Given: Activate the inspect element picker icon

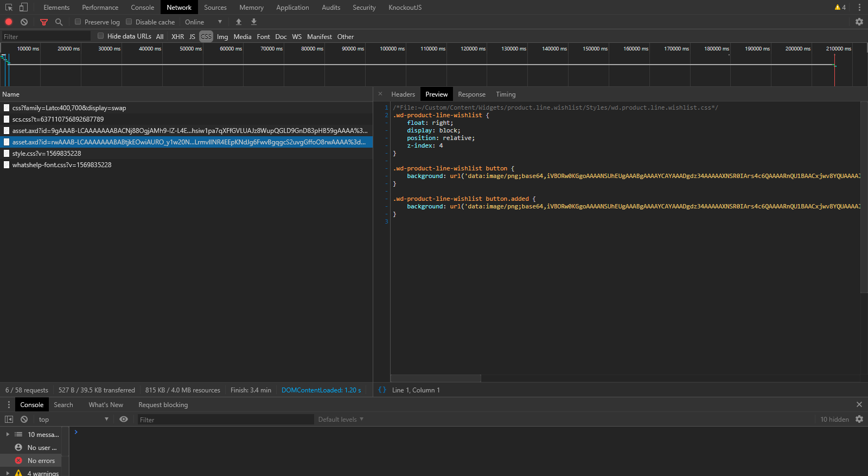Looking at the screenshot, I should click(9, 8).
